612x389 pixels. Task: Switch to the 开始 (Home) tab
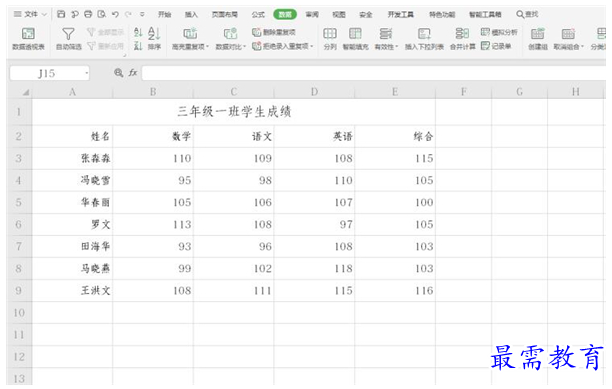164,14
